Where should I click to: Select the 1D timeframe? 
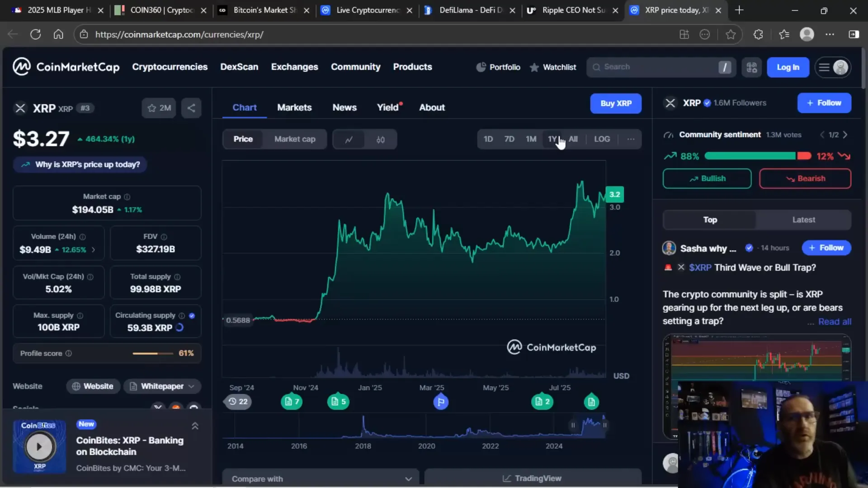tap(488, 139)
